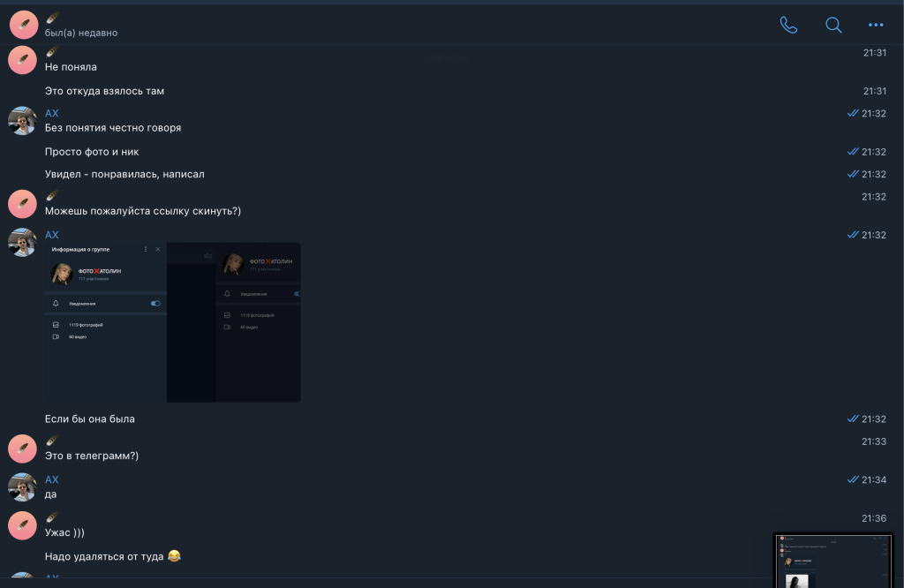Click feather avatar next to 'Можешь пожалуйста' message
This screenshot has height=588, width=904.
click(x=22, y=204)
